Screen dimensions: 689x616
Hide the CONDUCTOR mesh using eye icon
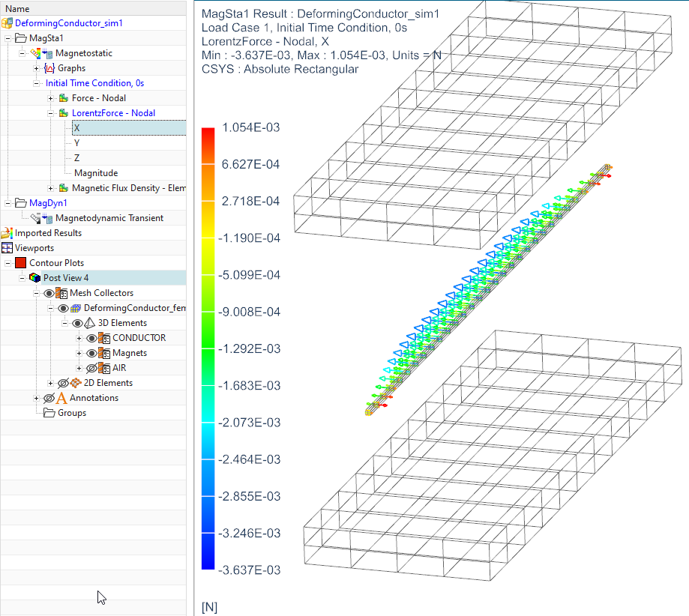click(x=92, y=338)
